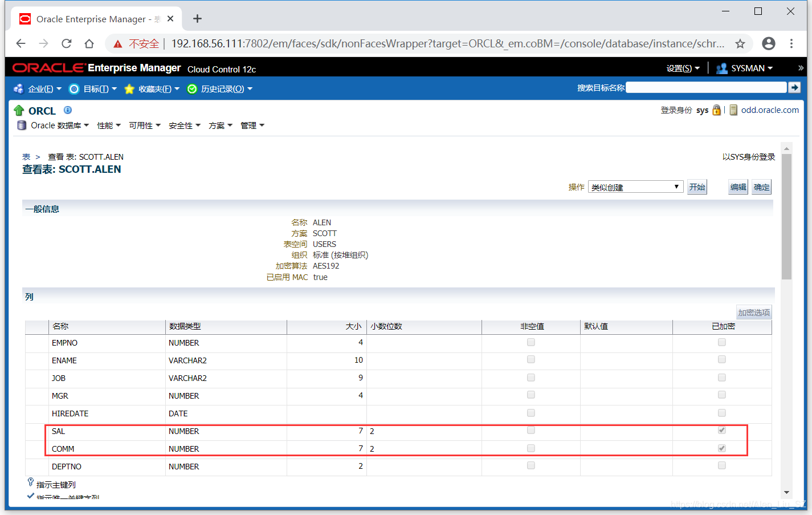
Task: Toggle the non-null checkbox for EMPNO
Action: coord(531,342)
